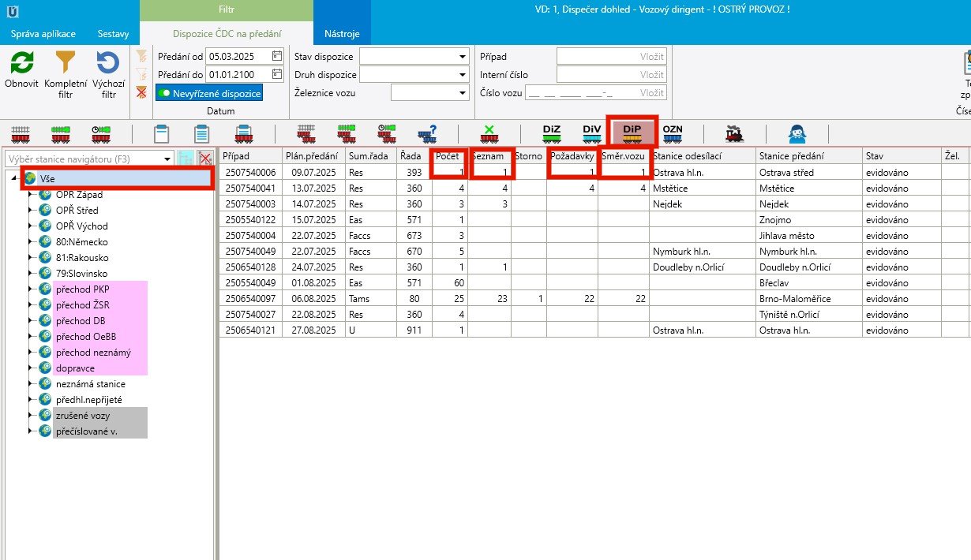
Task: Open calendar picker for Předání od
Action: (x=276, y=56)
